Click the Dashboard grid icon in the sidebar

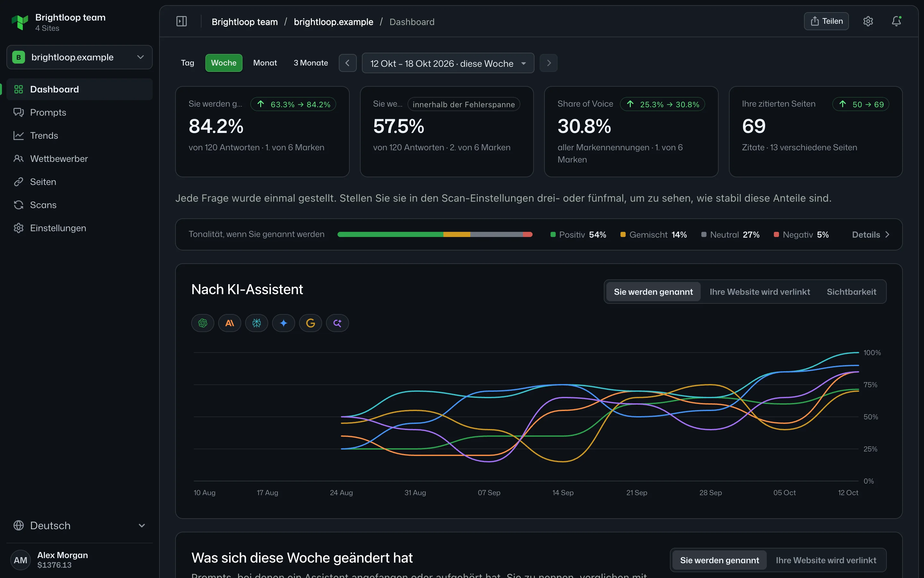(18, 90)
